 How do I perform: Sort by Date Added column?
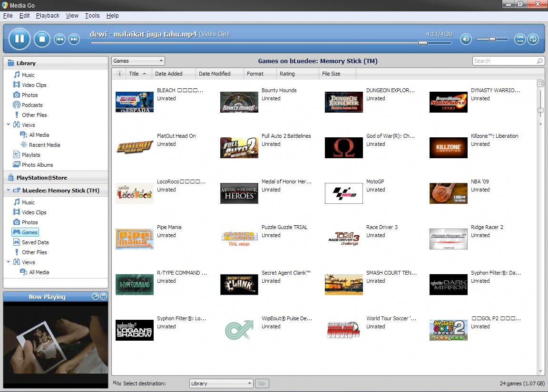tap(173, 74)
